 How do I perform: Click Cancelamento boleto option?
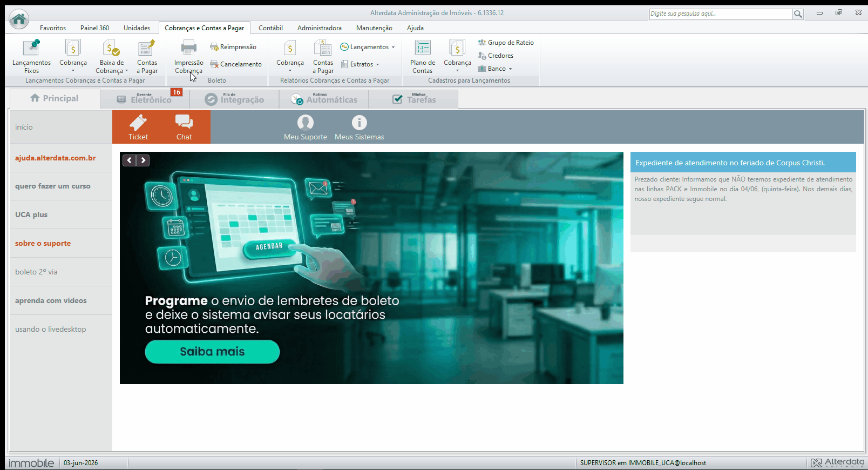[x=236, y=64]
